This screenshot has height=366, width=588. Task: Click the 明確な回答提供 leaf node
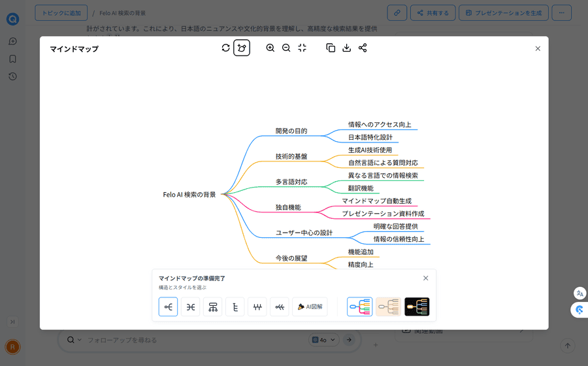[x=396, y=227]
